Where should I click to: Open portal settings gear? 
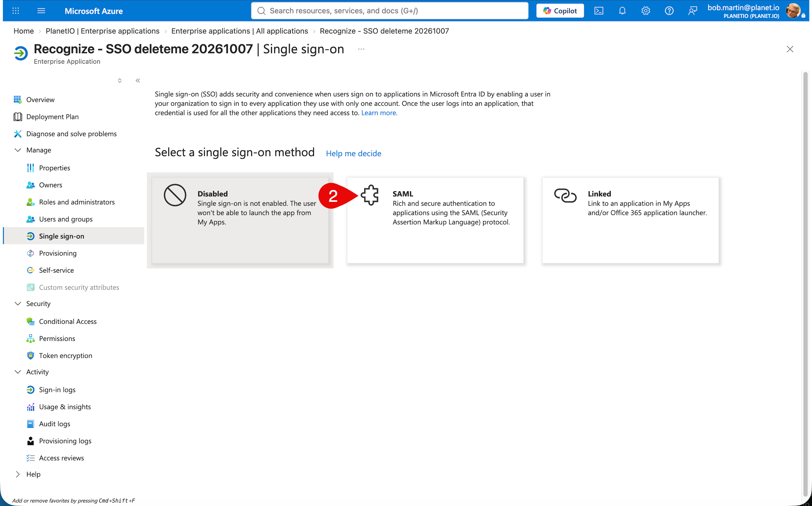click(645, 11)
